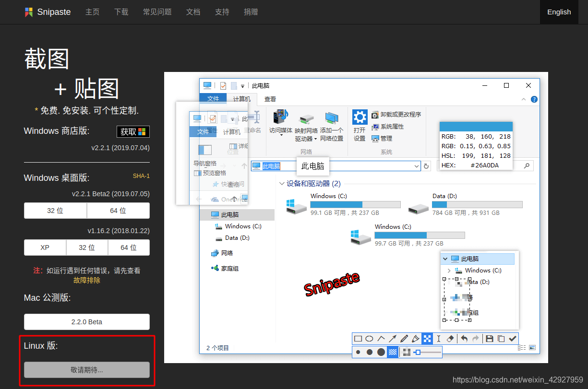Click the redo arrow in annotation toolbar

[476, 339]
